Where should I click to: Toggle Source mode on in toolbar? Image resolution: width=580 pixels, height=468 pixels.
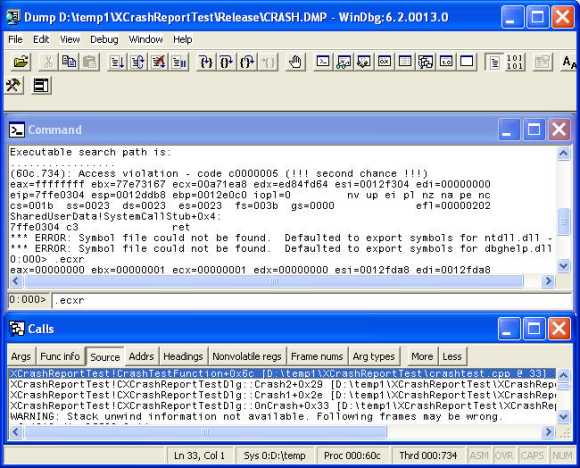(x=495, y=61)
